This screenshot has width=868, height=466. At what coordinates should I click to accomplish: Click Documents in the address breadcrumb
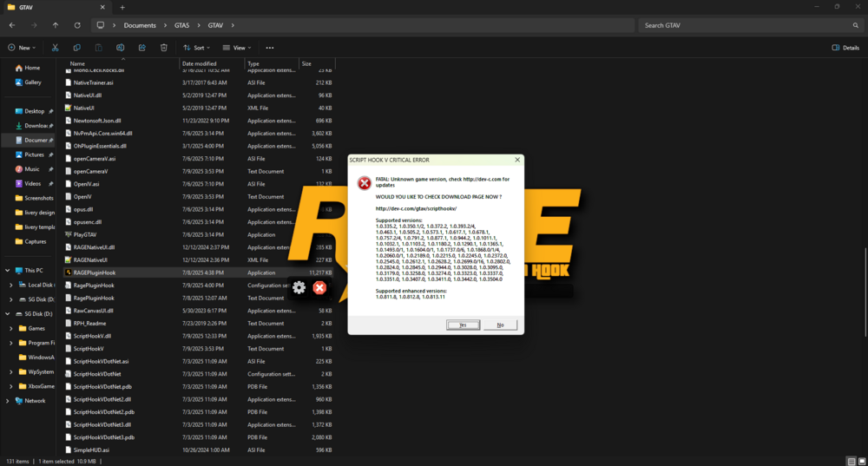(x=140, y=25)
